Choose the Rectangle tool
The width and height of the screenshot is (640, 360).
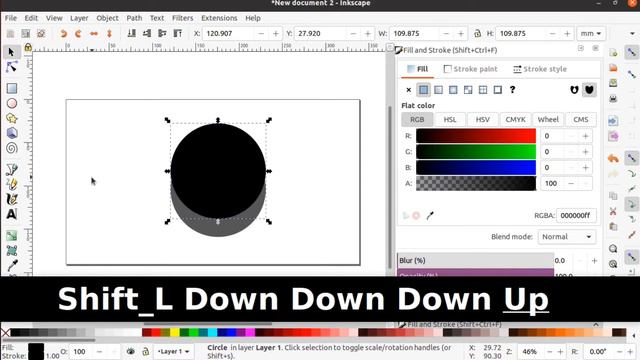11,88
